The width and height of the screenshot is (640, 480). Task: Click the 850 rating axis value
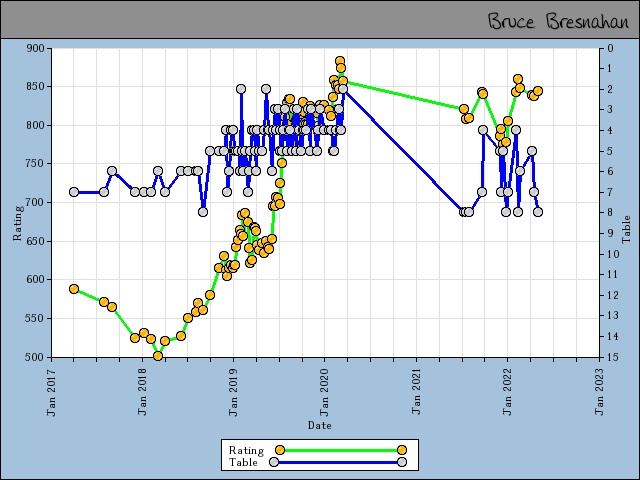35,87
